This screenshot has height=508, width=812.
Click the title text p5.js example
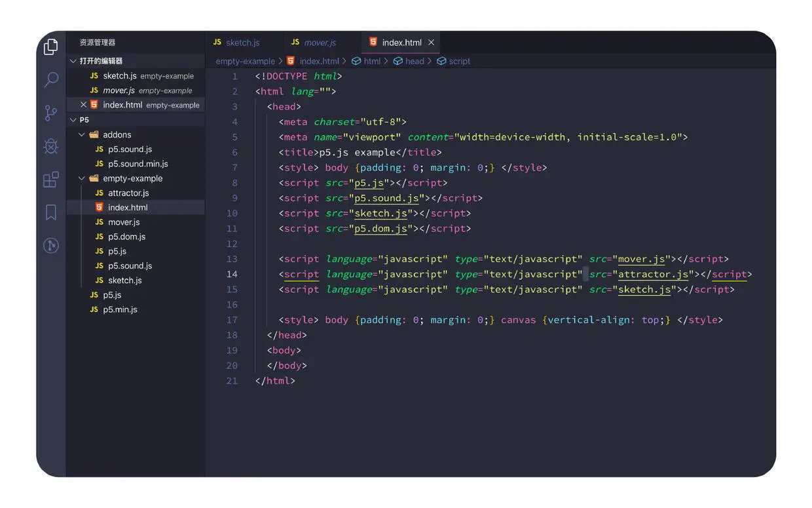click(x=358, y=152)
